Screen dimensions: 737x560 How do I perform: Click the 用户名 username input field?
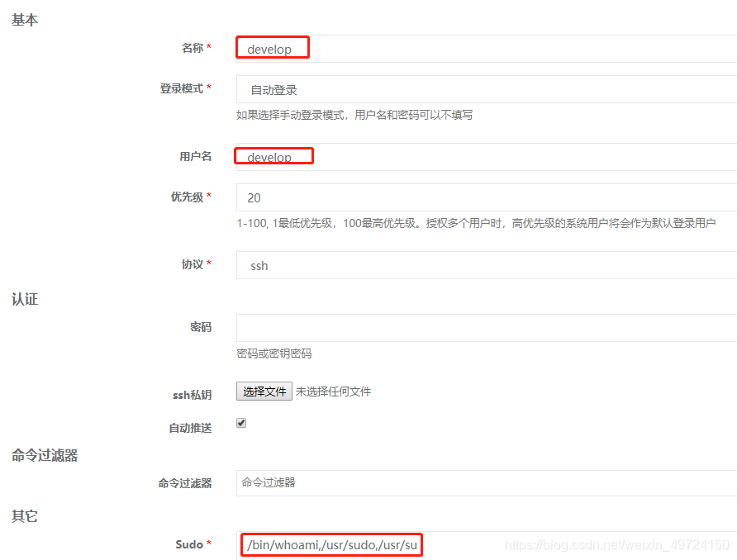[487, 157]
